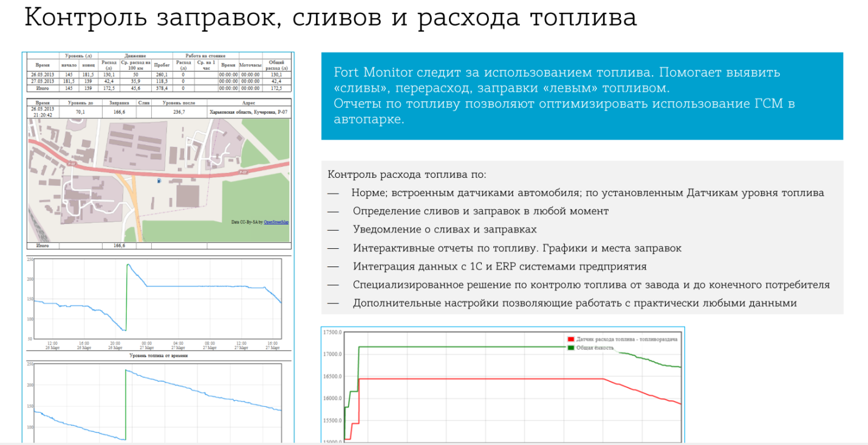Click level-after cell '236,7'
This screenshot has height=445, width=868.
pos(179,112)
